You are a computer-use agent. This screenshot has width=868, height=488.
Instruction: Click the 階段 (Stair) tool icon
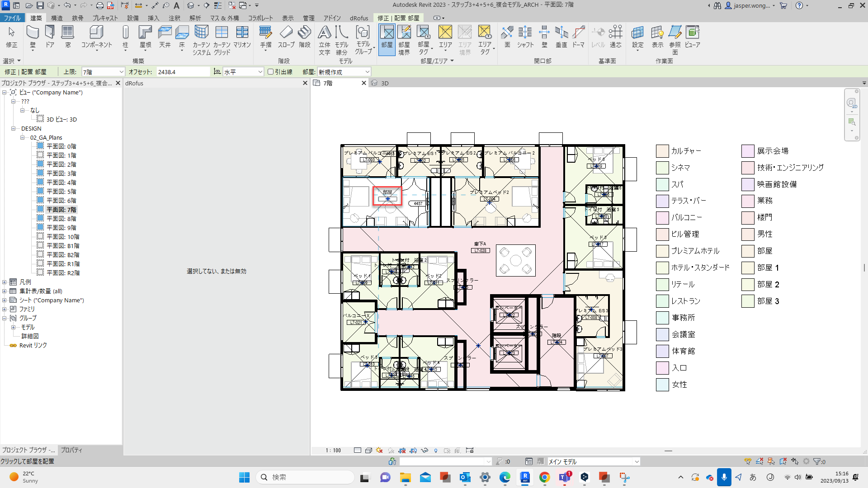[x=305, y=33]
